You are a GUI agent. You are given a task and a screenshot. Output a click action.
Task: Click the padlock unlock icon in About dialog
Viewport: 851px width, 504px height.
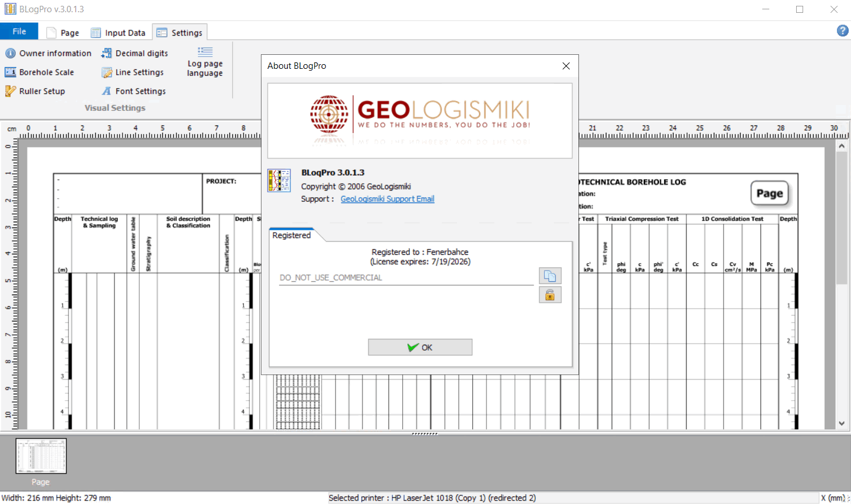pos(550,295)
